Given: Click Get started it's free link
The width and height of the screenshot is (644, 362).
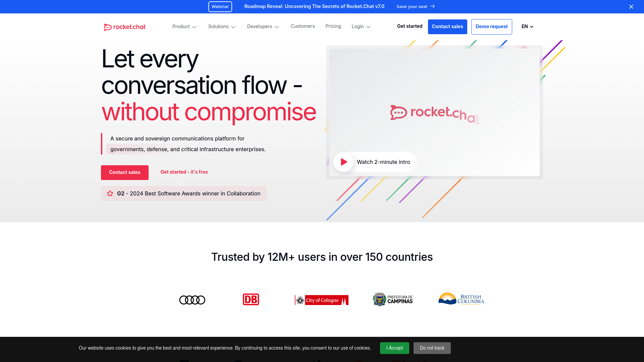Looking at the screenshot, I should click(184, 172).
